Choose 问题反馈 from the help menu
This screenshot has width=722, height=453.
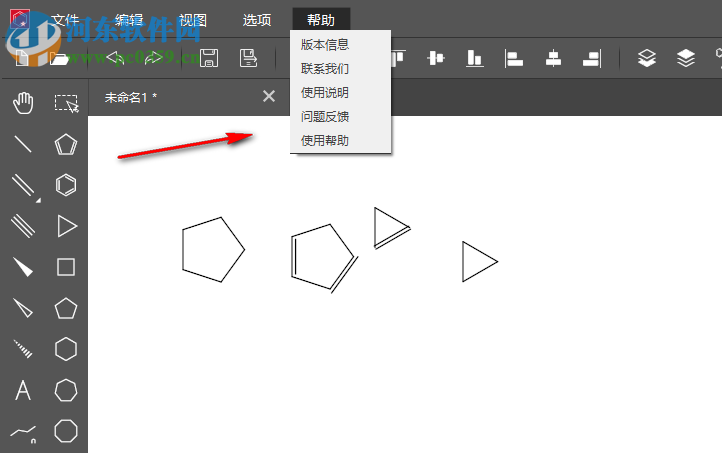tap(340, 116)
